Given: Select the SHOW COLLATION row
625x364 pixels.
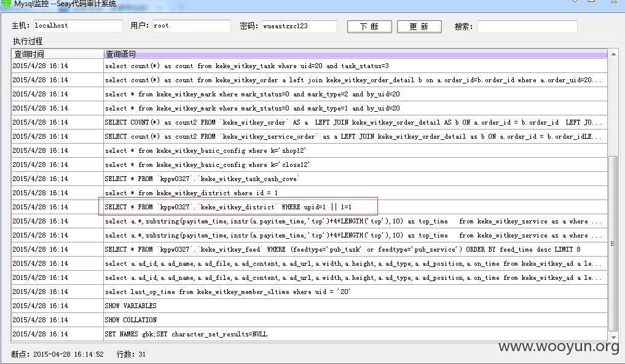Looking at the screenshot, I should click(x=309, y=320).
